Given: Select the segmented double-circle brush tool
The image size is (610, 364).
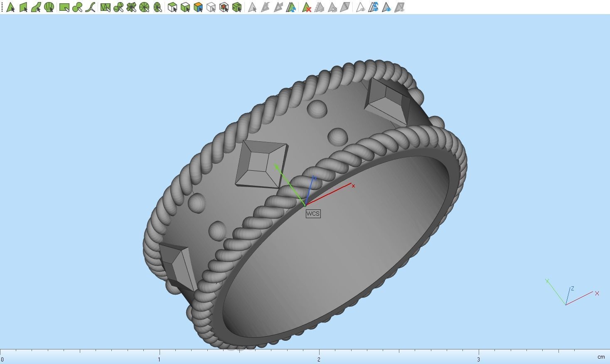Looking at the screenshot, I should pos(118,7).
